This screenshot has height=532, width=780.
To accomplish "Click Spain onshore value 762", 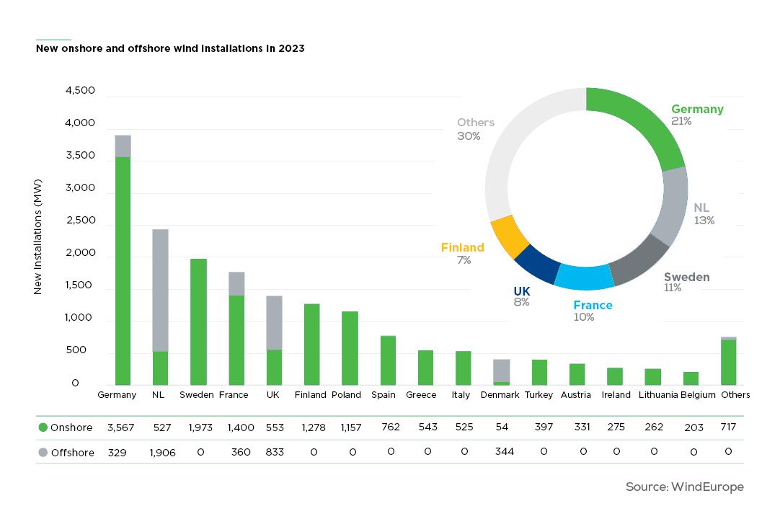I will [x=391, y=427].
